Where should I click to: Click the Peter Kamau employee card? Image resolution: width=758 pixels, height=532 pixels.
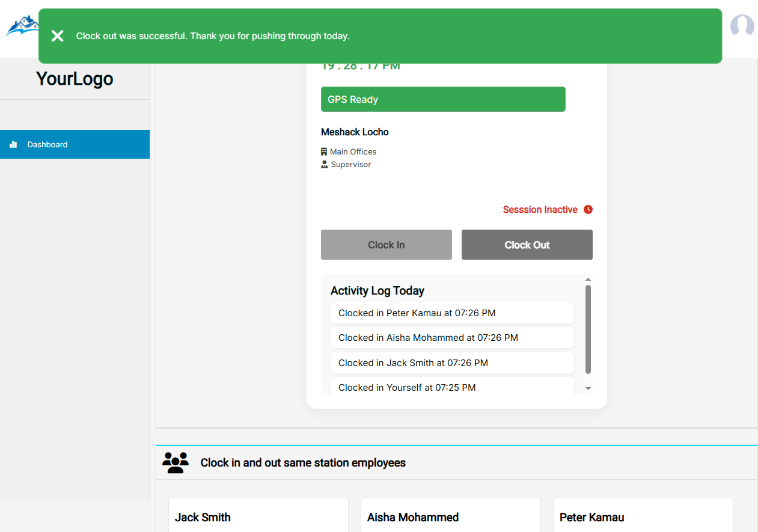click(x=643, y=517)
